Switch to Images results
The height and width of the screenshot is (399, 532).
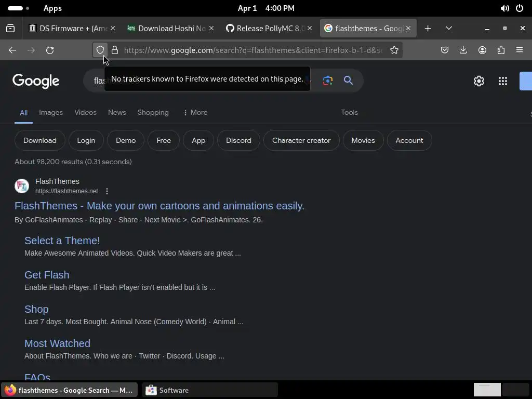coord(51,112)
